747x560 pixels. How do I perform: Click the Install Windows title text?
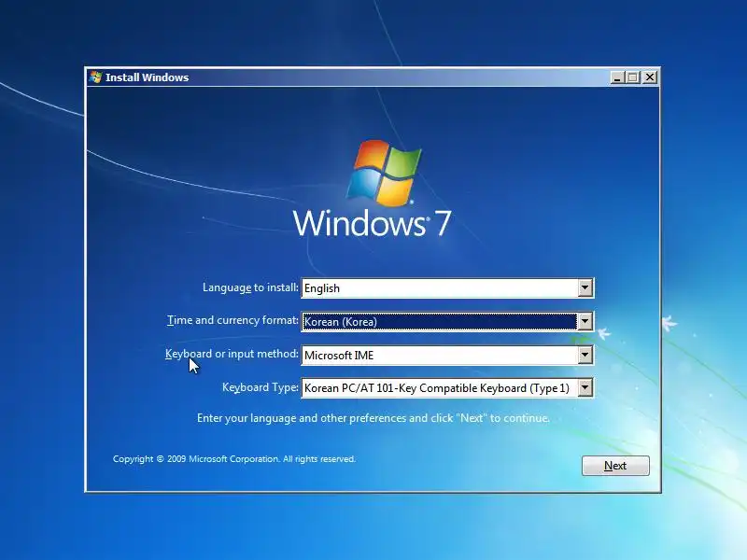coord(147,77)
